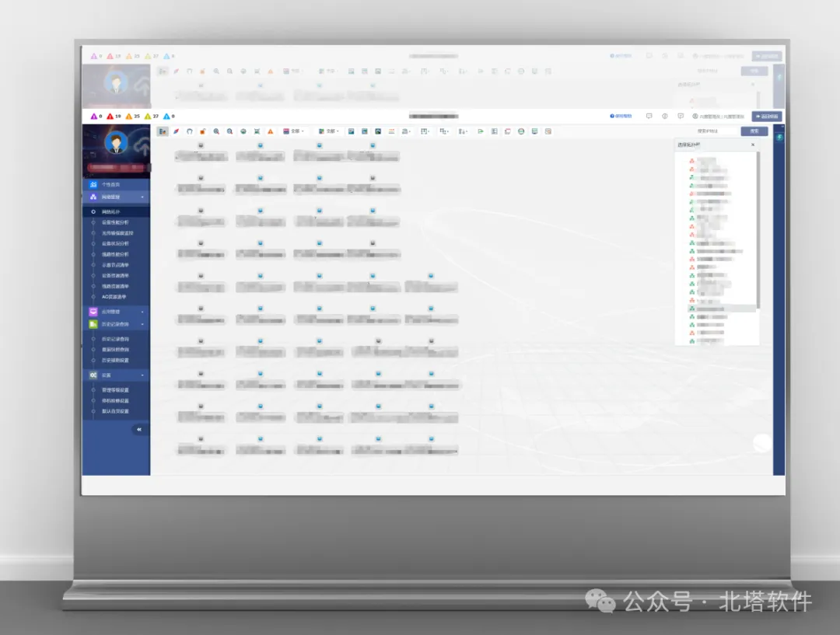
Task: Click the last orange toolbar icon
Action: [x=548, y=131]
